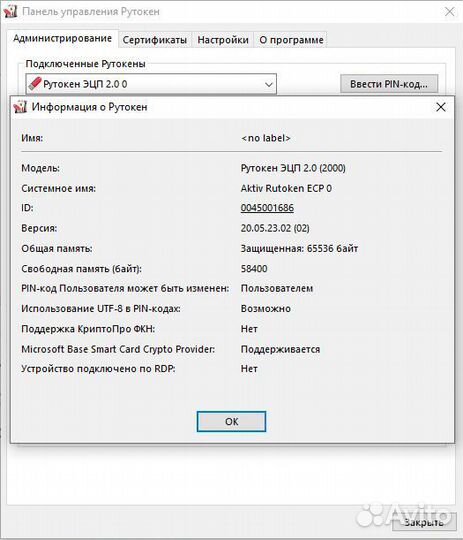Viewport: 463px width, 540px height.
Task: Click the version value 20.05.23.02 (02)
Action: point(275,228)
